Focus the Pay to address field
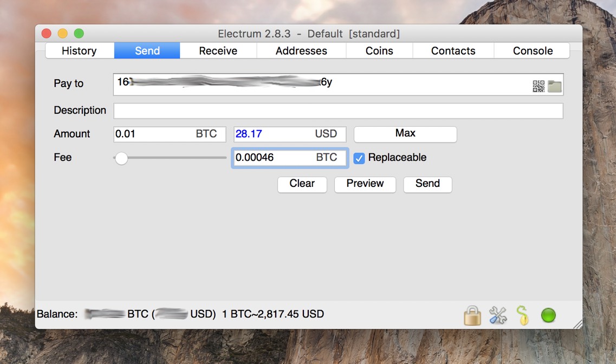The image size is (616, 364). (x=338, y=84)
